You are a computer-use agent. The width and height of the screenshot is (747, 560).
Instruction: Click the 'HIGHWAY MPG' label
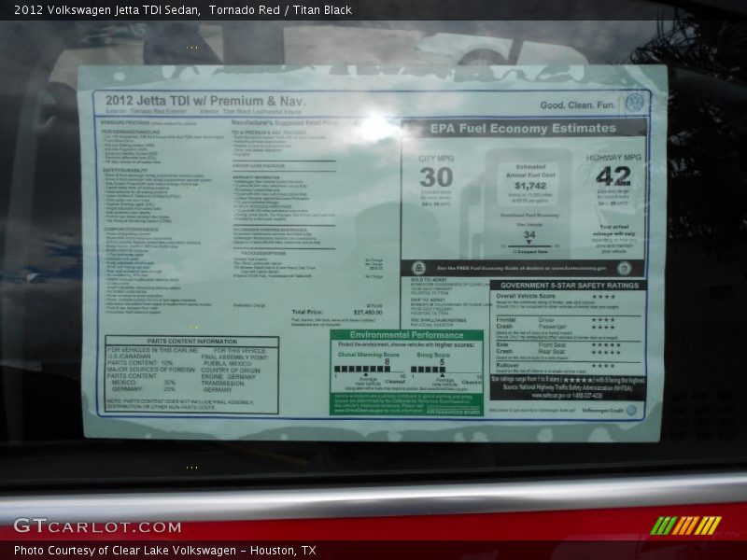[x=613, y=157]
